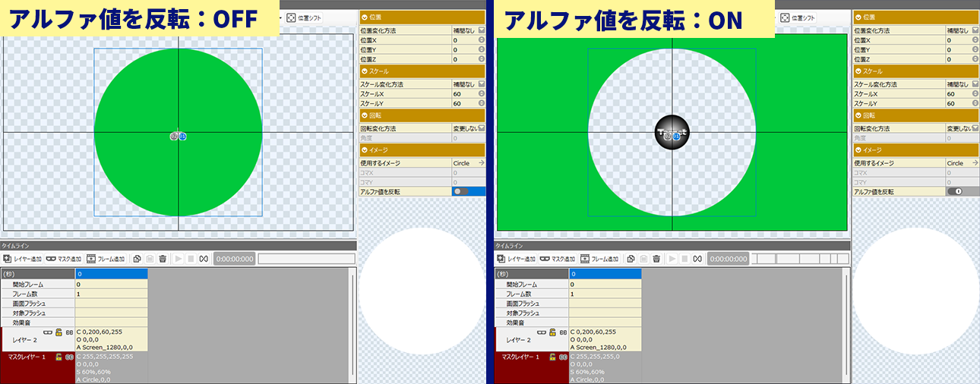Click スケールX stepper icon in right panel
Image resolution: width=980 pixels, height=384 pixels.
tap(975, 94)
